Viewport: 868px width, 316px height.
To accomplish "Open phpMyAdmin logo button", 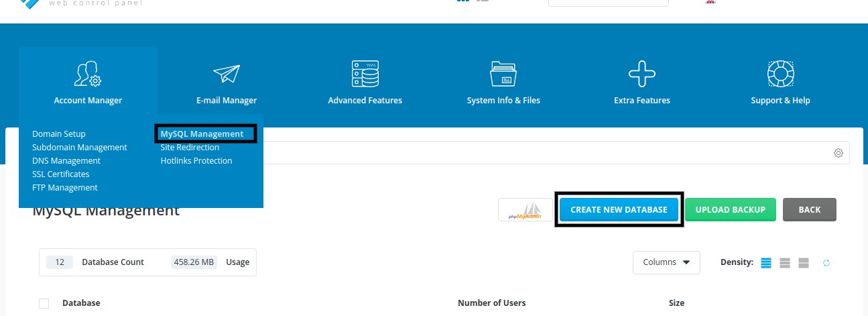I will 525,210.
